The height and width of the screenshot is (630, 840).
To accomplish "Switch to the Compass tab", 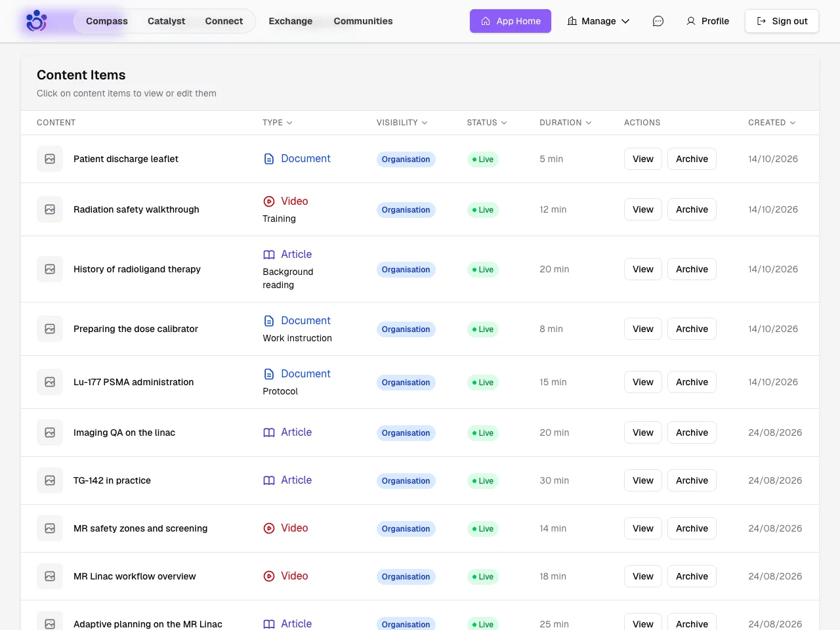I will pyautogui.click(x=107, y=21).
